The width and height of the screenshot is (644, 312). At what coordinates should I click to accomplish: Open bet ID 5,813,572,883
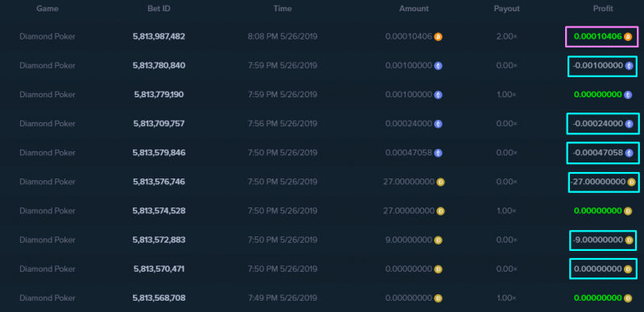point(159,240)
